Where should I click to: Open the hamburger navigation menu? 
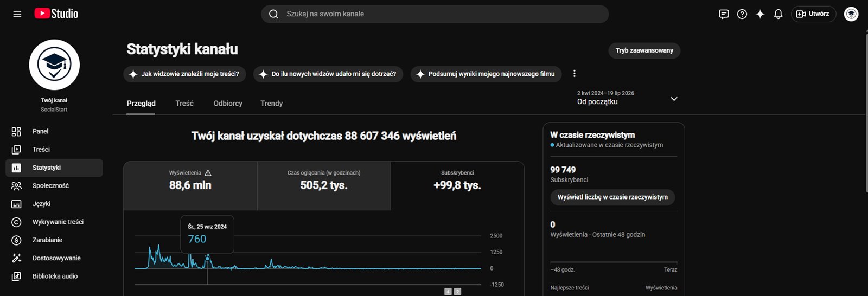click(17, 14)
